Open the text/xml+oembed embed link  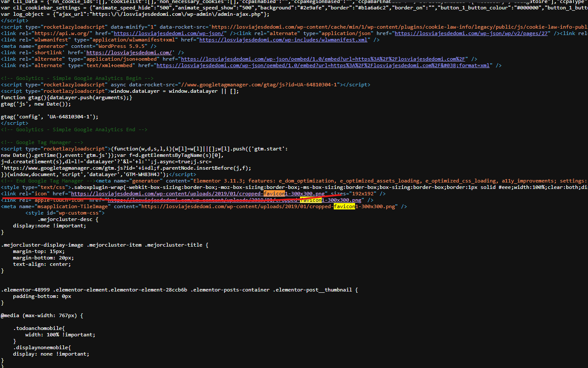(323, 65)
